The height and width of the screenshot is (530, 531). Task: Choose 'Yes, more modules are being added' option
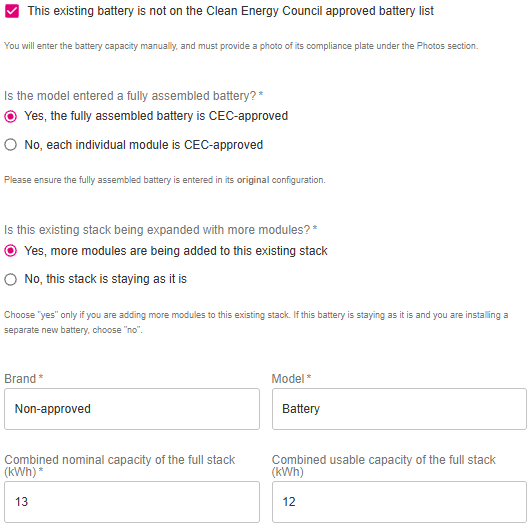tap(10, 251)
